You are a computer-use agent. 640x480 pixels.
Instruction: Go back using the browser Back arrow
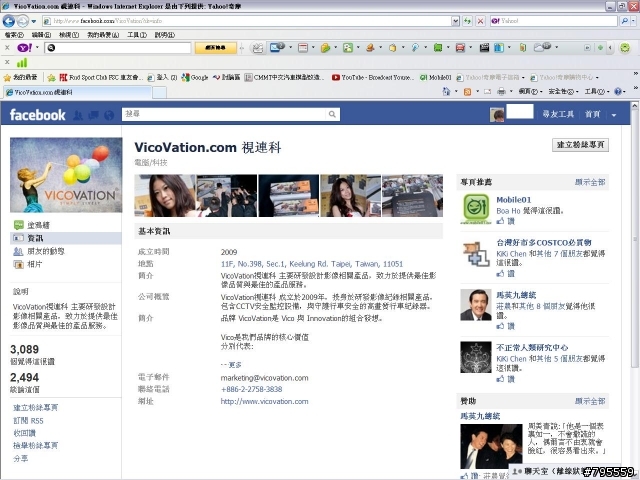(9, 21)
